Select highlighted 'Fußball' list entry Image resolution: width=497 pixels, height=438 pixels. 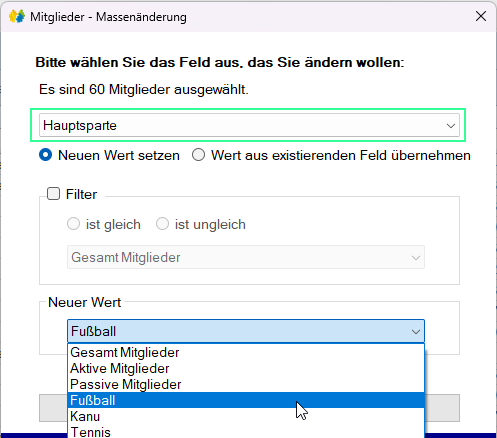246,400
